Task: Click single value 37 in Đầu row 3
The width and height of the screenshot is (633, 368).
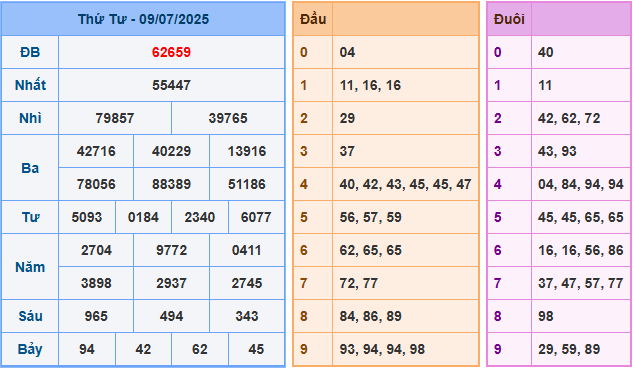Action: click(347, 151)
